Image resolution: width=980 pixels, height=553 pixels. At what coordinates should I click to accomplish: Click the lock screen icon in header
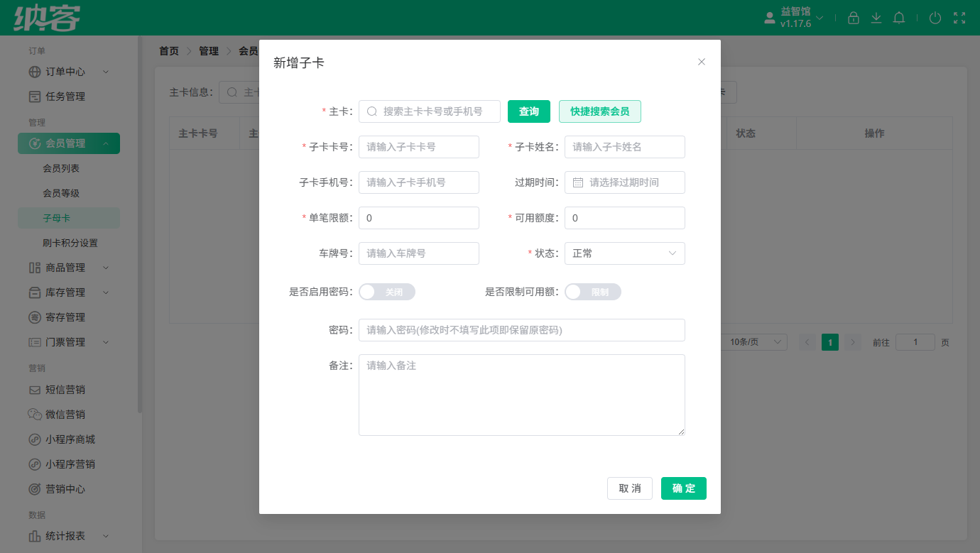coord(854,18)
